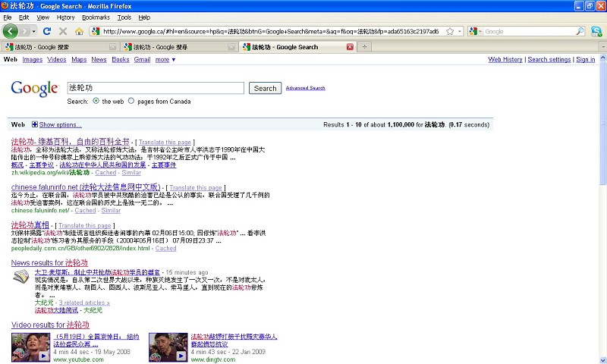
Task: Open a new tab with plus button
Action: (x=365, y=47)
